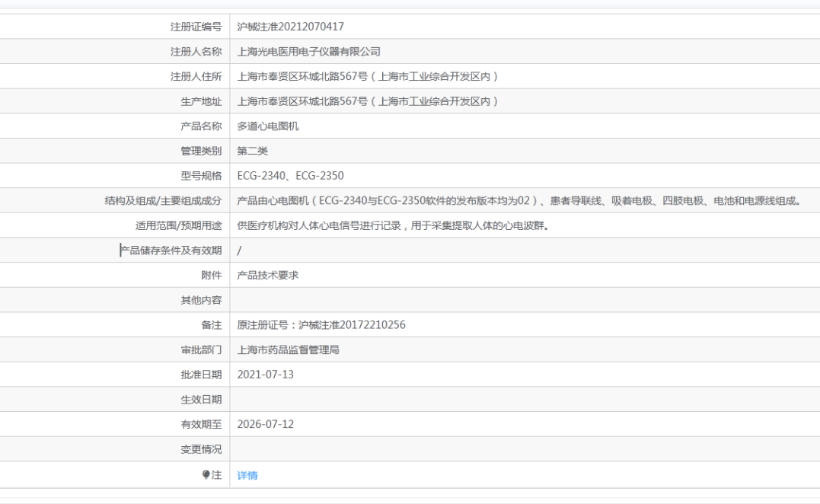
Task: Click the 有效期至 label
Action: [201, 425]
